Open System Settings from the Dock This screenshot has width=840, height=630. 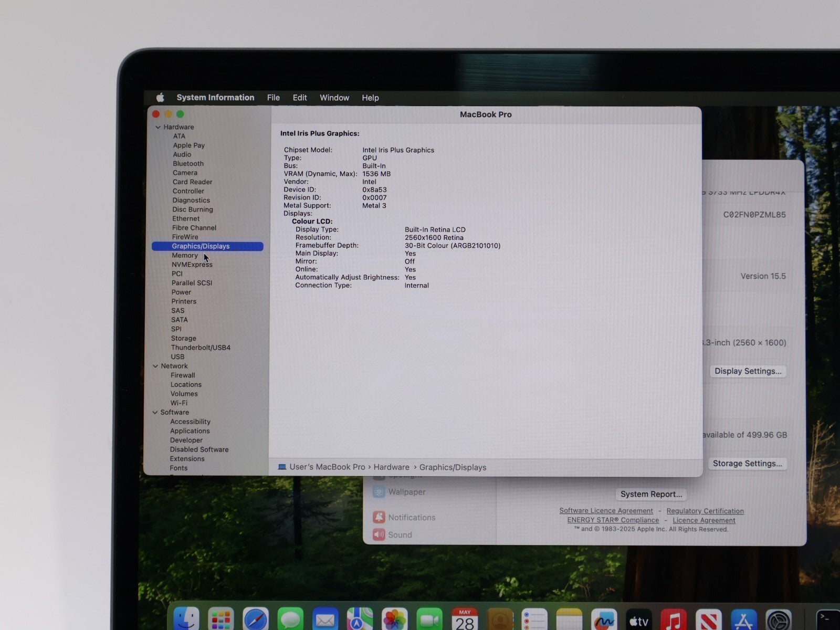click(x=778, y=619)
